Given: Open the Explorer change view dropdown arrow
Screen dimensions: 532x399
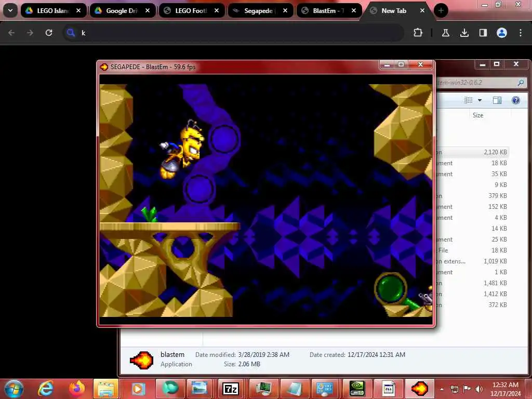Looking at the screenshot, I should (480, 100).
